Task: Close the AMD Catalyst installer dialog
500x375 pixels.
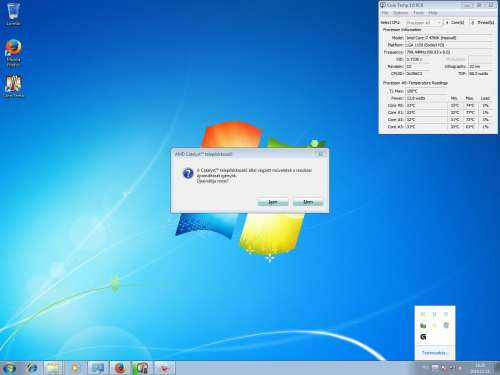Action: [x=320, y=154]
